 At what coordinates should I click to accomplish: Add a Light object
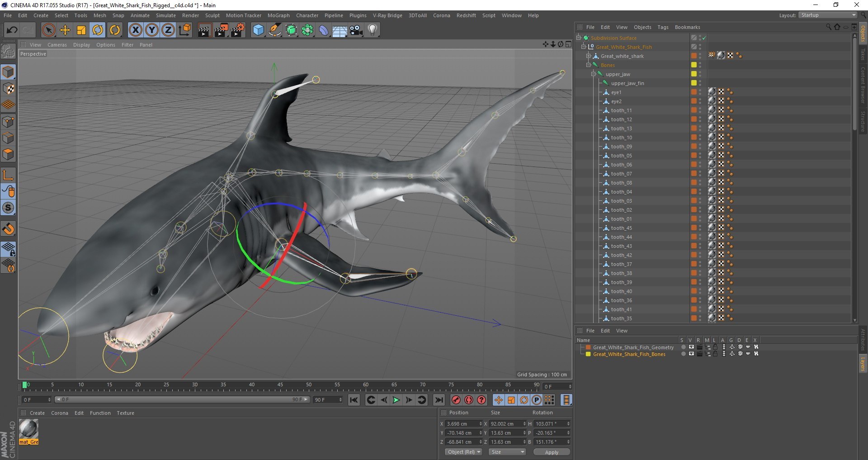373,30
